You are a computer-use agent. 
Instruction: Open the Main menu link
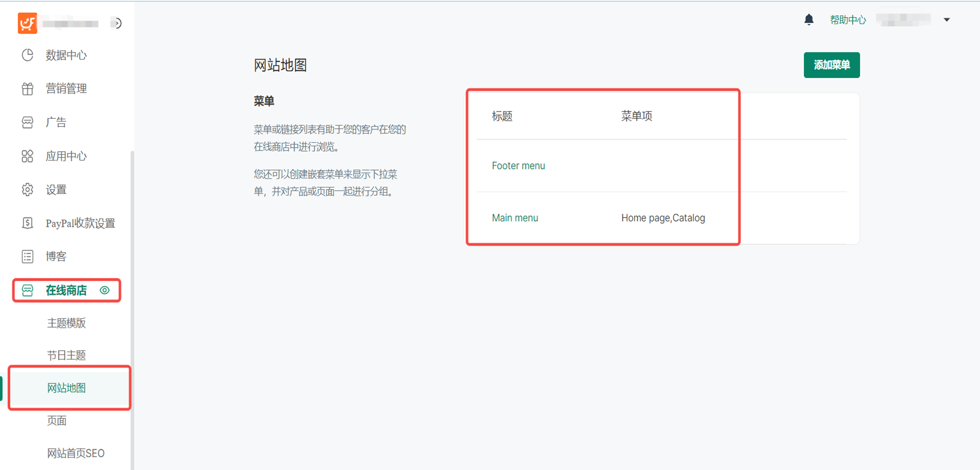(x=515, y=218)
